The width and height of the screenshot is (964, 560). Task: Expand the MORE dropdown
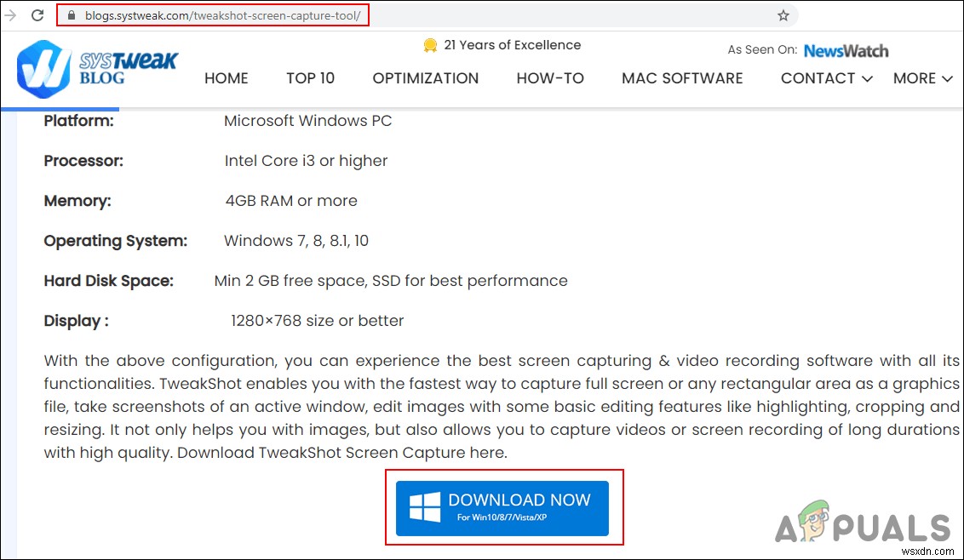click(922, 77)
